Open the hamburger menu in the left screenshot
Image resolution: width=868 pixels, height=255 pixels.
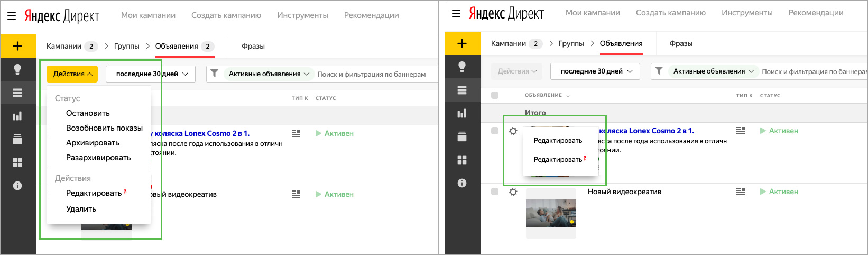(x=12, y=16)
